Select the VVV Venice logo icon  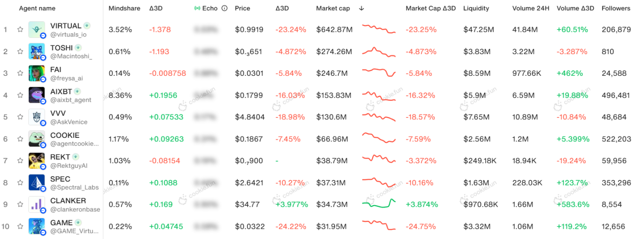click(x=37, y=117)
